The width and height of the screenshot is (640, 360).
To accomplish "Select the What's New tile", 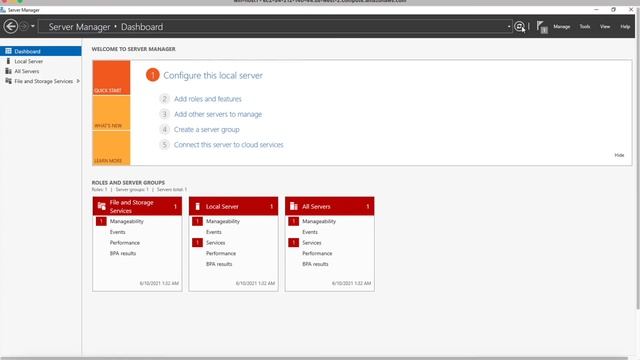I will pos(111,113).
